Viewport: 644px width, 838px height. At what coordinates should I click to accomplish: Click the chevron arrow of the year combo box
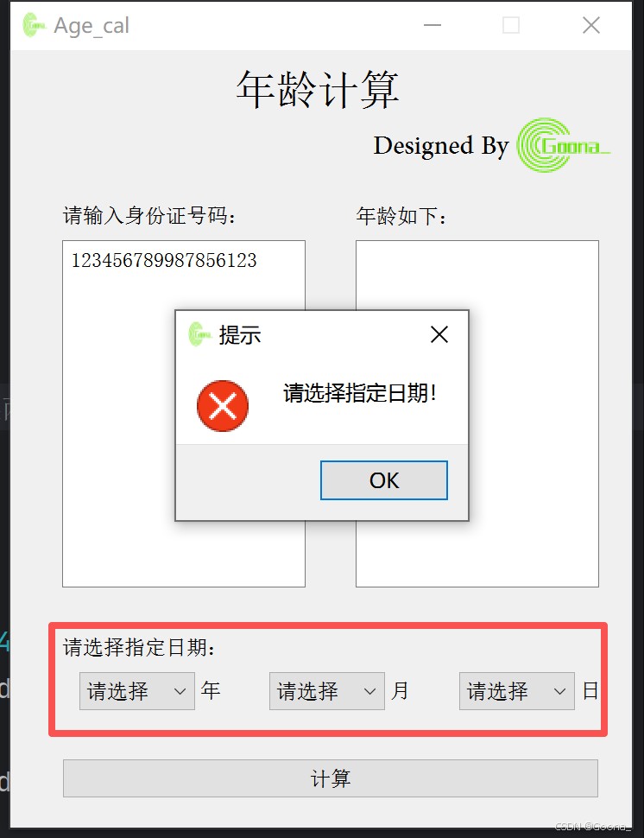(180, 691)
